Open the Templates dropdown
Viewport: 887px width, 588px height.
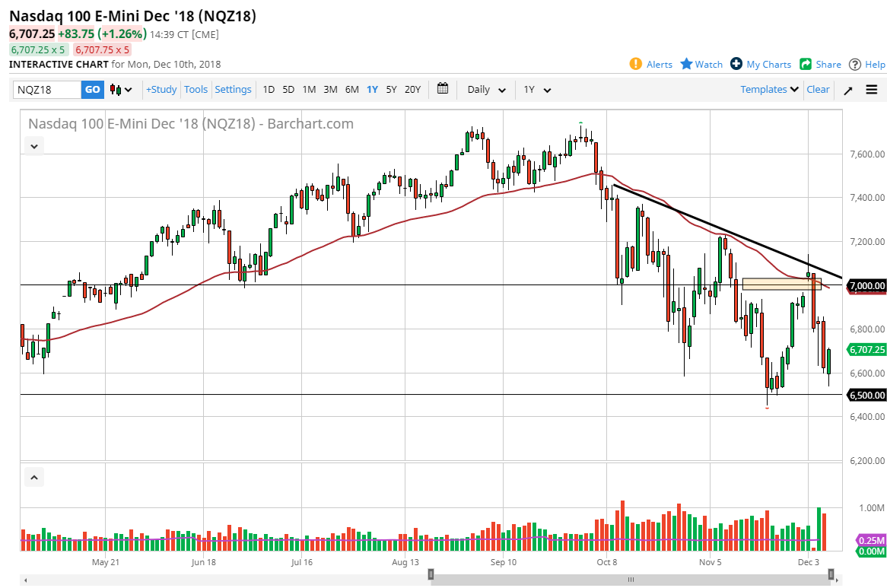(769, 89)
